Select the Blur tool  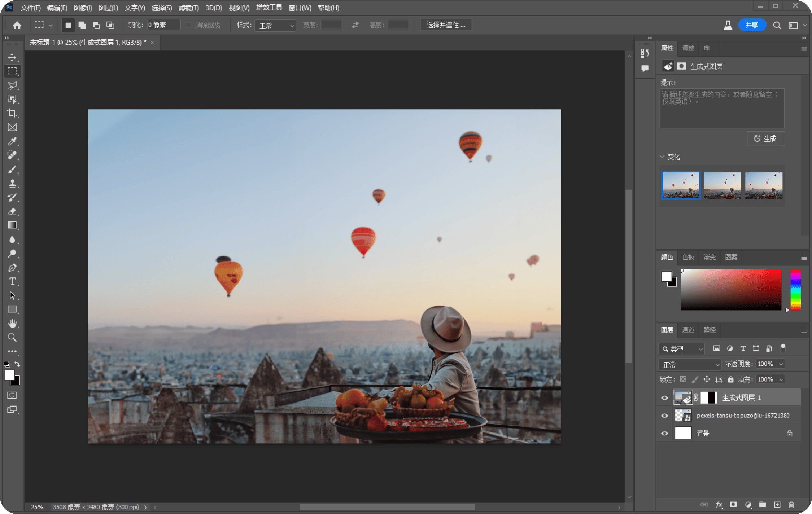pyautogui.click(x=12, y=240)
